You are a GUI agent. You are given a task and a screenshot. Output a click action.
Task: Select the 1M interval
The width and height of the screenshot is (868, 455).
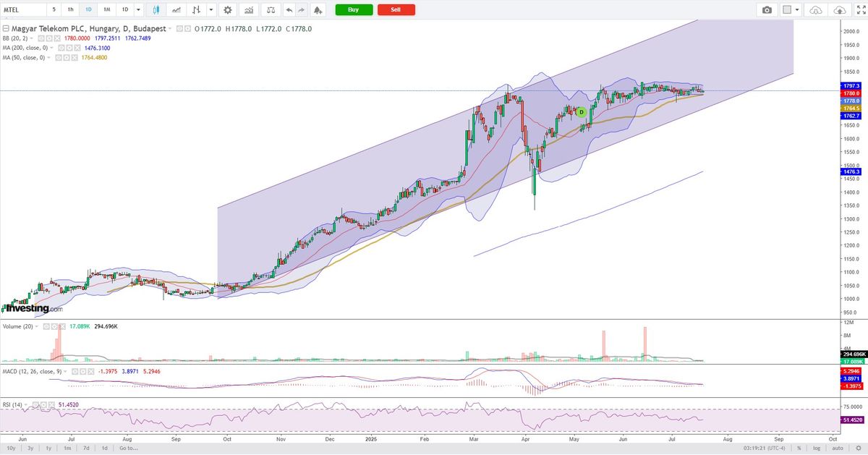point(106,10)
